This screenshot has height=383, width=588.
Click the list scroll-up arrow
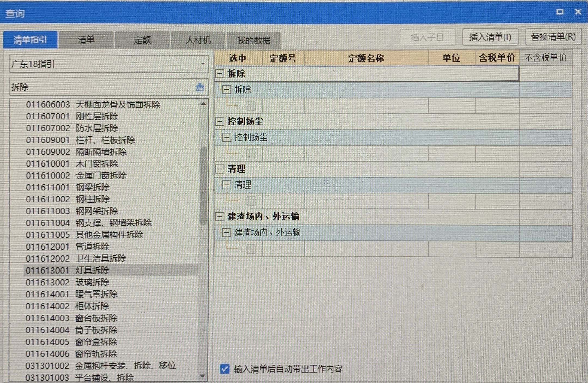point(203,104)
